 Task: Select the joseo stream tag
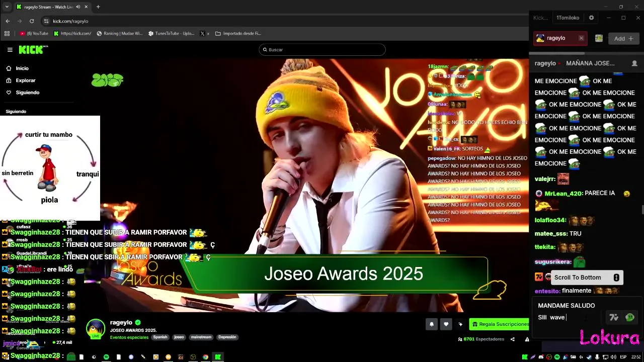(x=179, y=337)
